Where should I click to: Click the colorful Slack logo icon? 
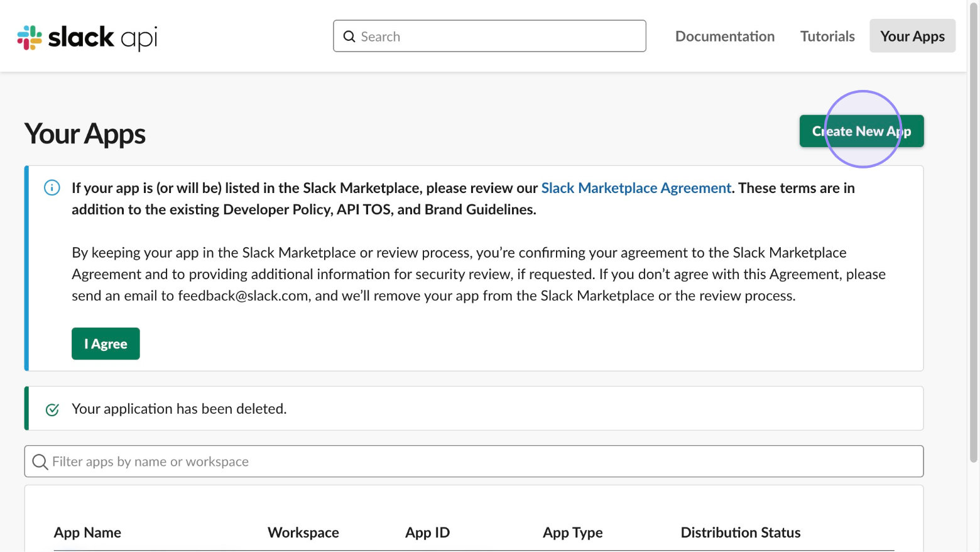(30, 37)
